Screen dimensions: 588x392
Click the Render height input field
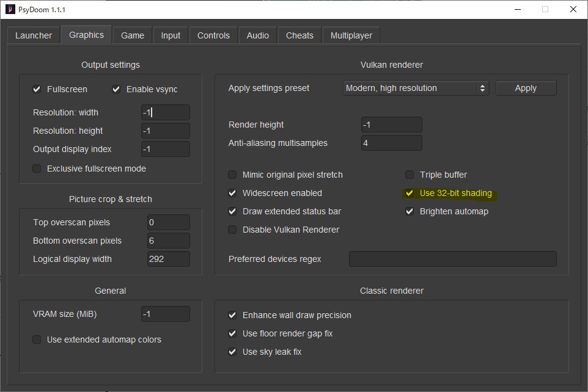point(391,125)
